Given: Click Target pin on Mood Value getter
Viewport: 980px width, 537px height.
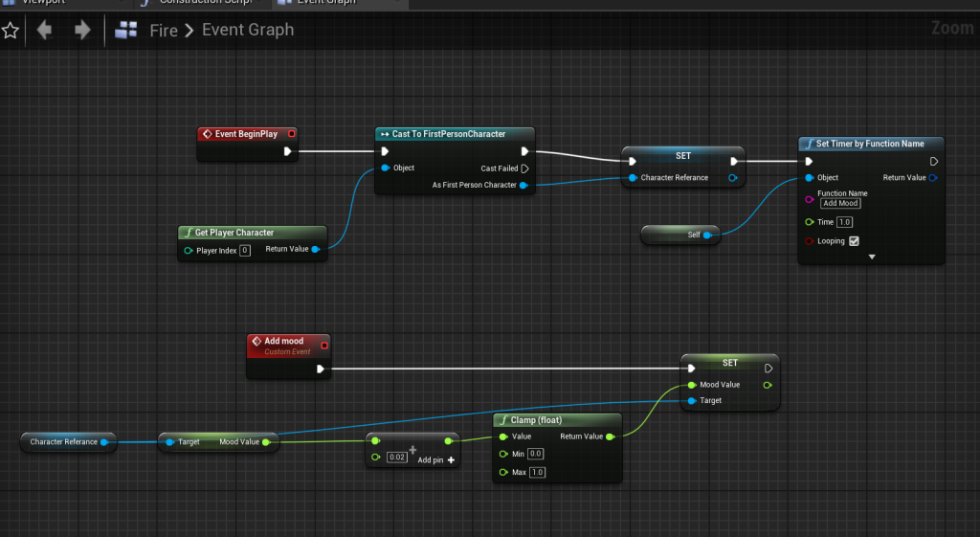Looking at the screenshot, I should (x=169, y=442).
